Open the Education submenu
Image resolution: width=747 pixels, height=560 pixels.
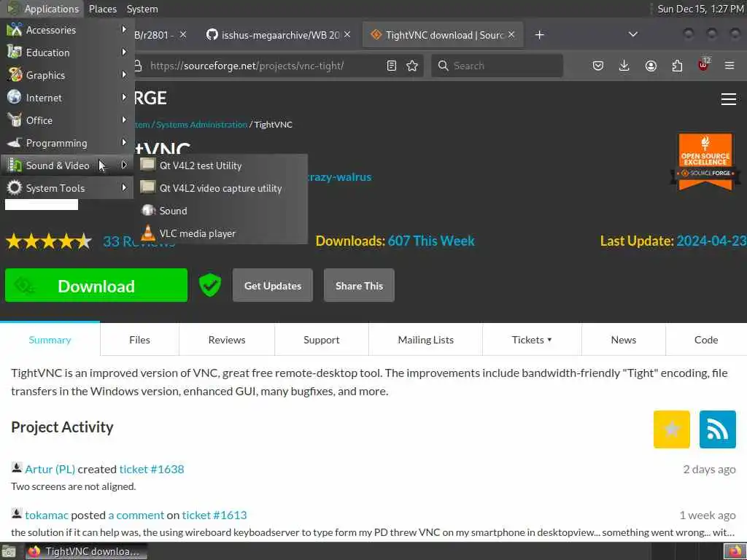tap(66, 52)
